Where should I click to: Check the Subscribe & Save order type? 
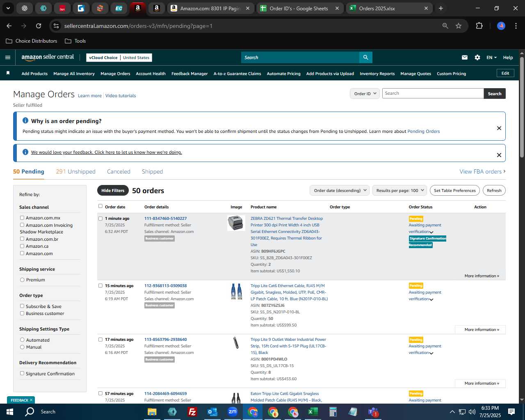pyautogui.click(x=22, y=306)
